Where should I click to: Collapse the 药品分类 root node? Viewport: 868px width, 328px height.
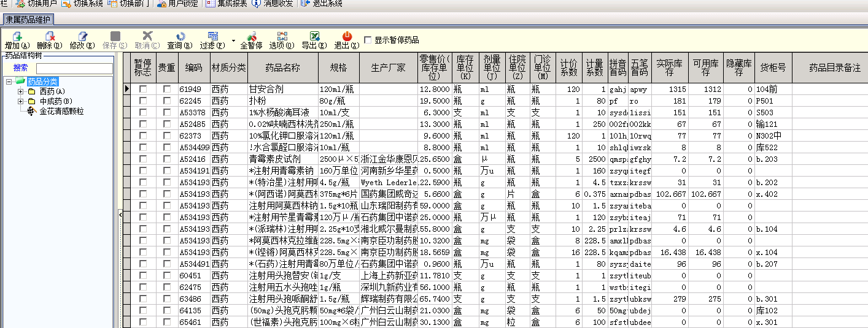tap(9, 82)
